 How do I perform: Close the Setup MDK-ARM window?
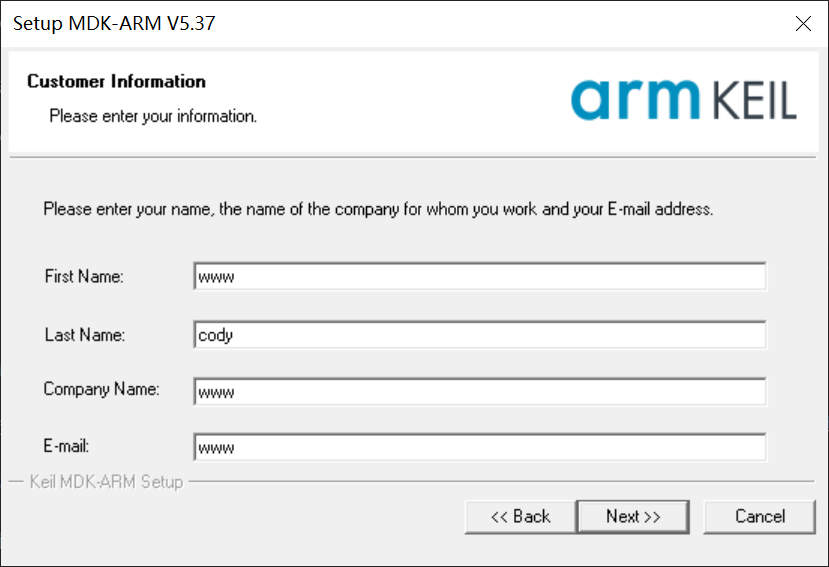(803, 23)
